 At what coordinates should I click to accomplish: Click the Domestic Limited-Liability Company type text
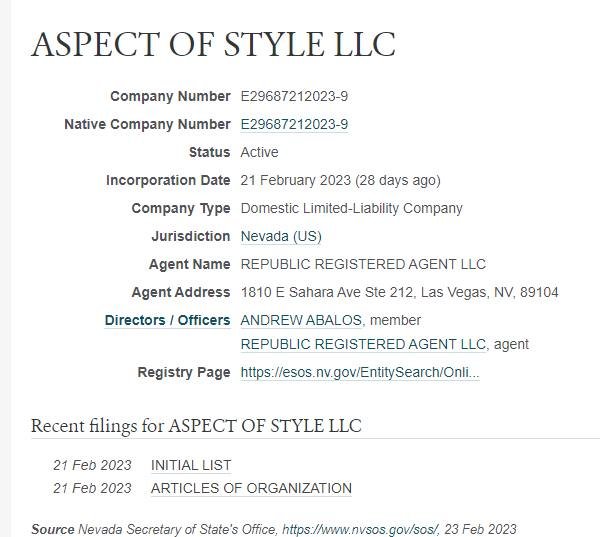pyautogui.click(x=351, y=209)
